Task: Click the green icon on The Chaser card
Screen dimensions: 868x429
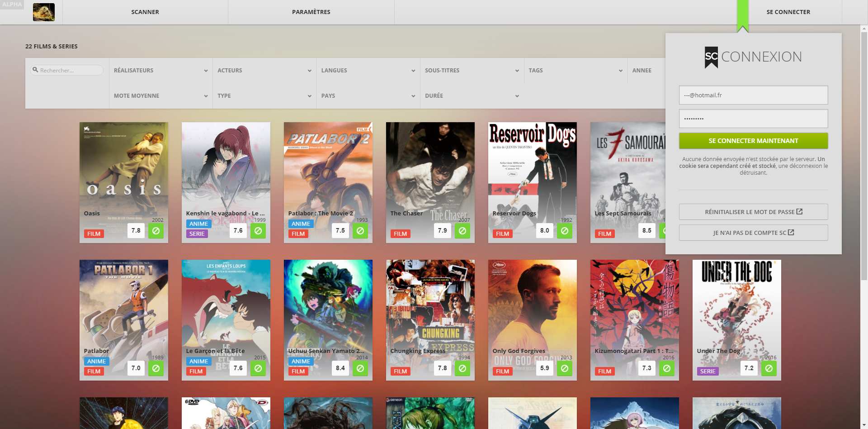Action: 462,231
